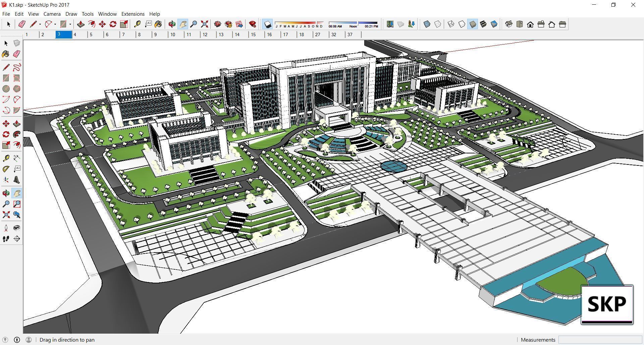Switch to scene tab 12
The height and width of the screenshot is (345, 644).
[x=209, y=34]
